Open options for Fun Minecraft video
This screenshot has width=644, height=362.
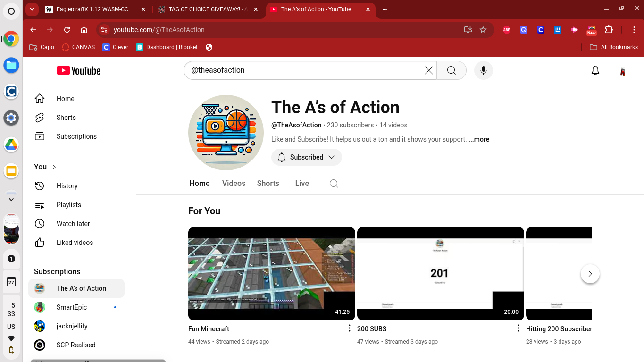350,328
